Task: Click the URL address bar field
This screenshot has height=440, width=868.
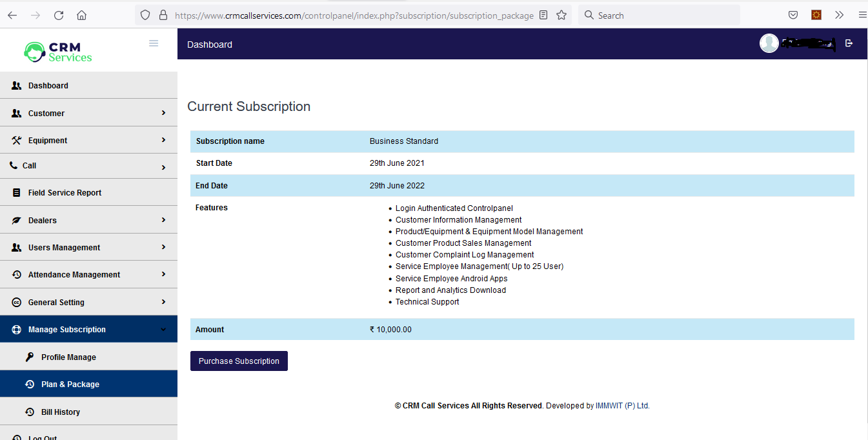Action: pos(354,15)
